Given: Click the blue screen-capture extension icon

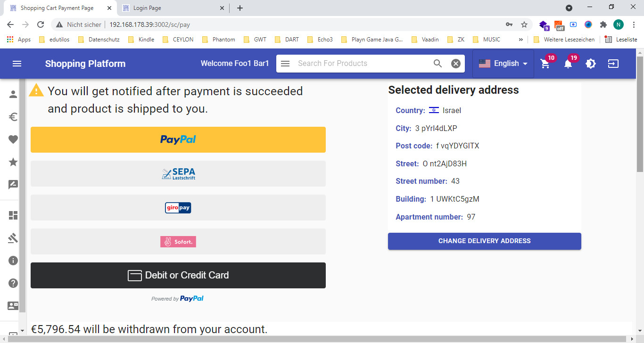Looking at the screenshot, I should click(x=573, y=24).
